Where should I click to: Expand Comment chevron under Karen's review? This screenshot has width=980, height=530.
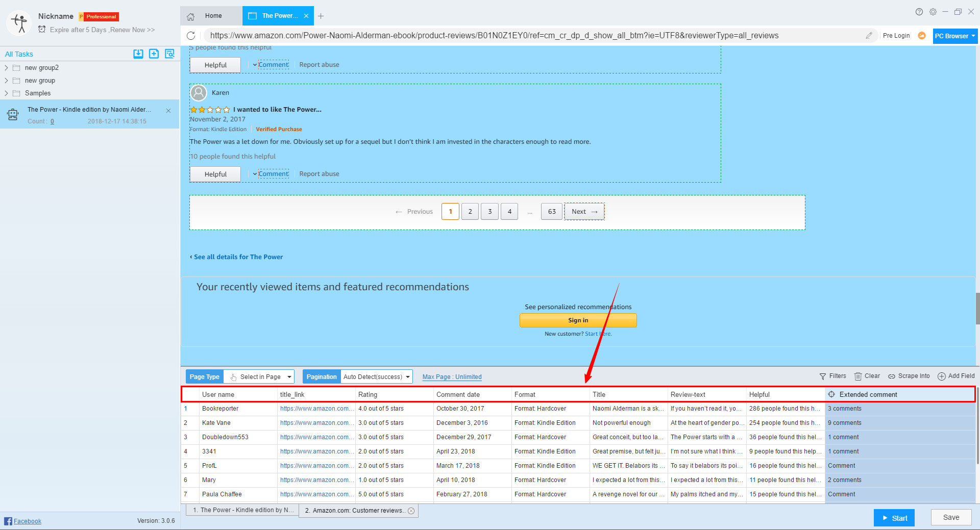click(x=255, y=174)
